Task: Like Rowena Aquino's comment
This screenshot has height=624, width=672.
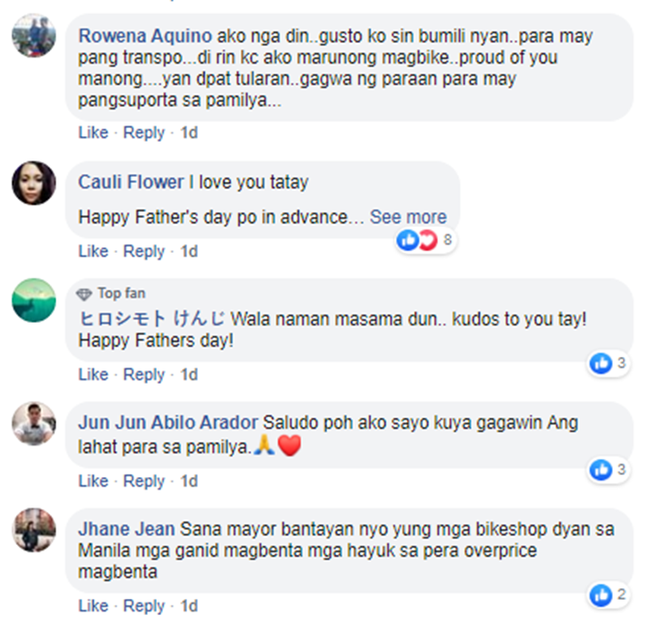Action: [93, 133]
